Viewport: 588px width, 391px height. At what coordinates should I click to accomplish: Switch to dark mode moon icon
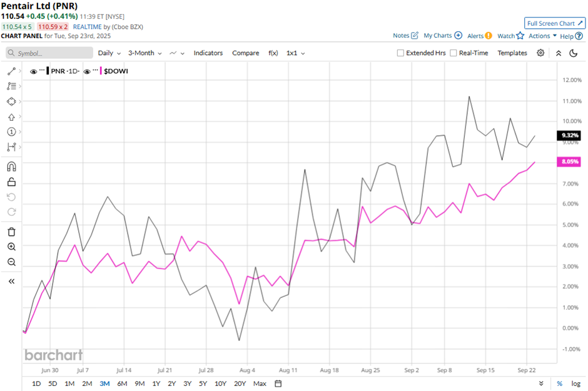[x=574, y=53]
